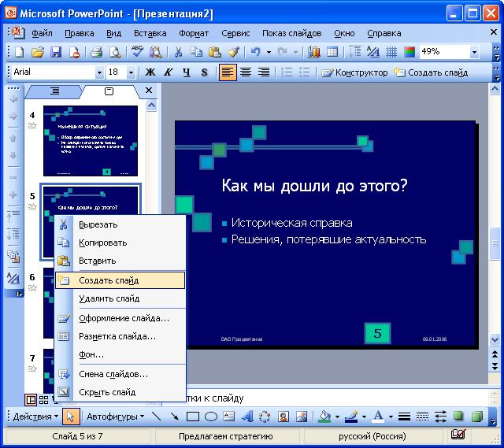Viewport: 504px width, 448px height.
Task: Expand the 49% zoom dropdown
Action: click(474, 52)
